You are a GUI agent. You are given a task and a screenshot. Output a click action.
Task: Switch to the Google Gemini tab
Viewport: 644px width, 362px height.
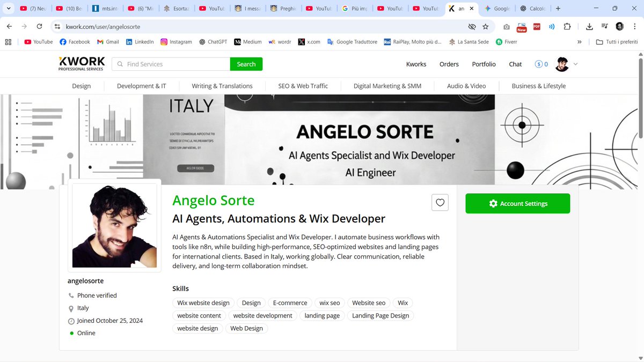(x=497, y=9)
